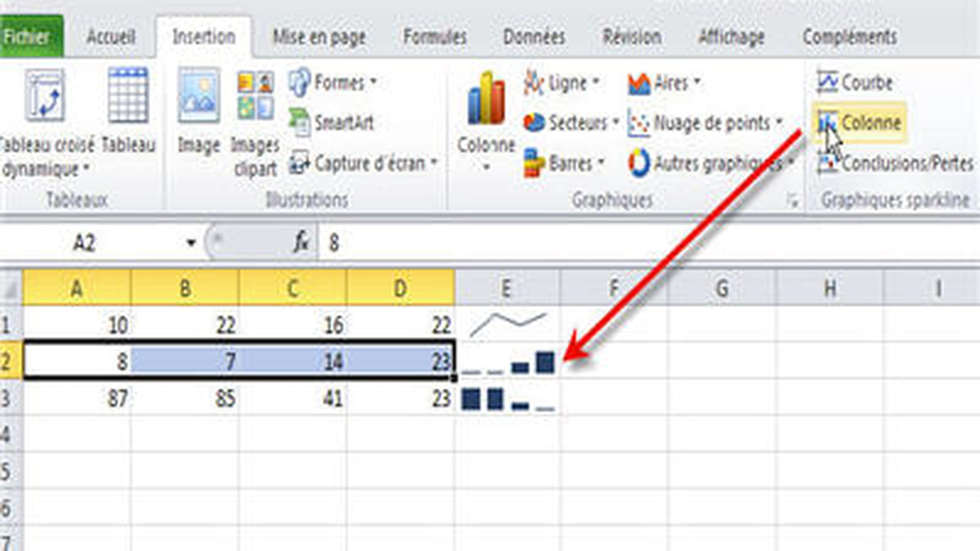The height and width of the screenshot is (551, 980).
Task: Select column H header
Action: point(829,288)
